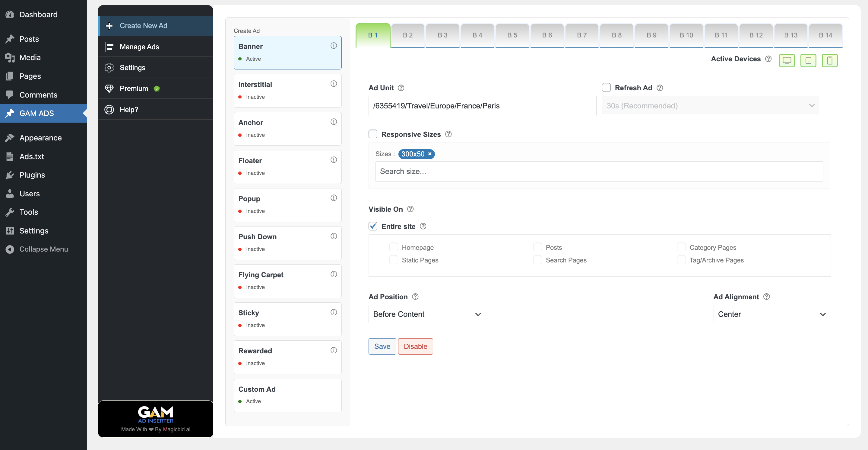The image size is (868, 450).
Task: Click the help icon next to Visible On
Action: point(410,209)
